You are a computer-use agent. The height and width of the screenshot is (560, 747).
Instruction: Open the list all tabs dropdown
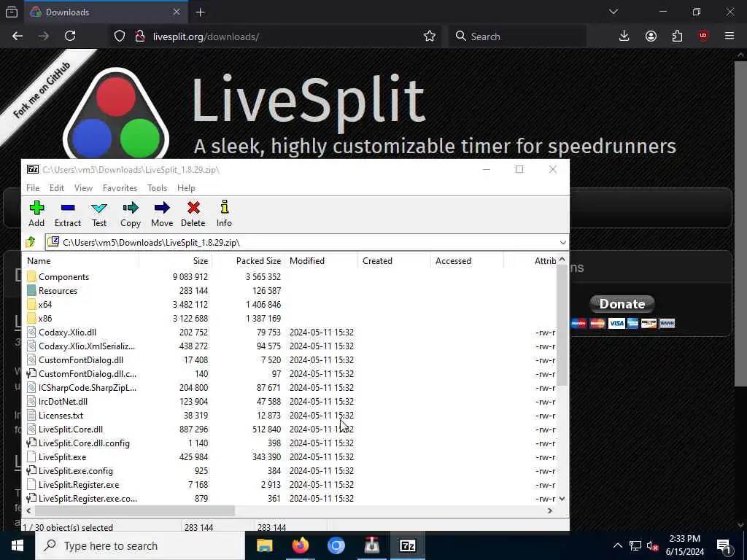(613, 12)
